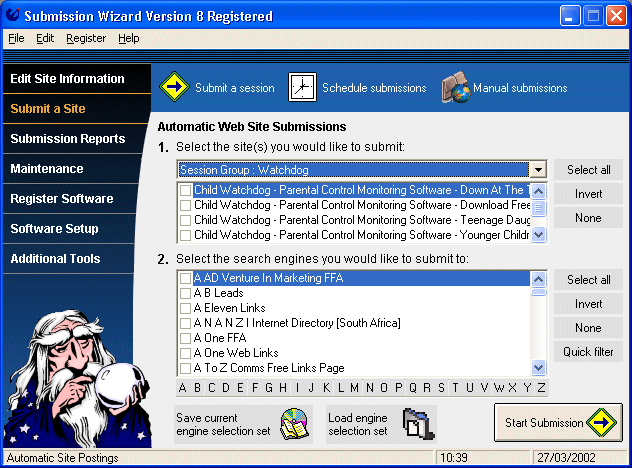This screenshot has height=468, width=632.
Task: Click sites list scroll up arrow
Action: 538,191
